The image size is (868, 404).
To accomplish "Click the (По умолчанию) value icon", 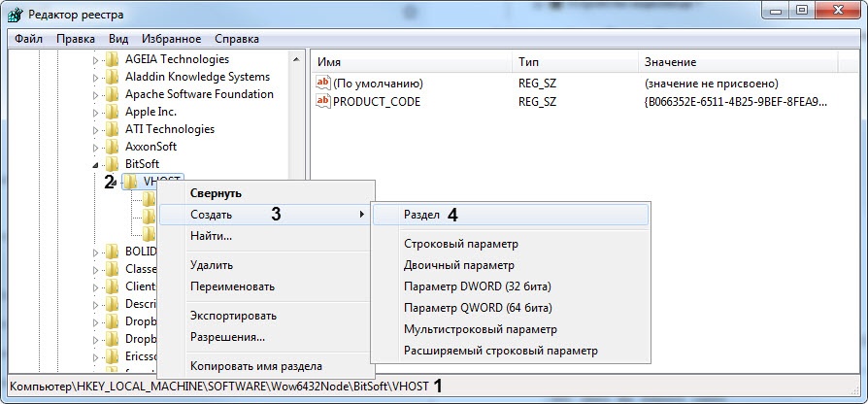I will tap(323, 84).
